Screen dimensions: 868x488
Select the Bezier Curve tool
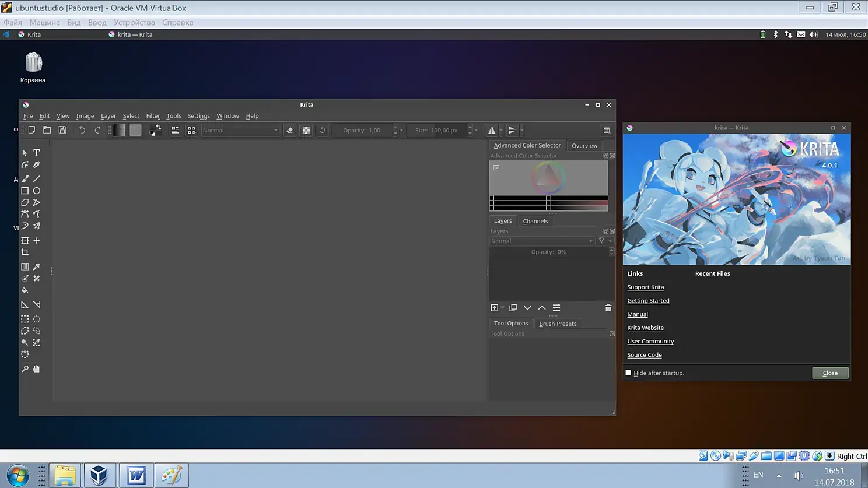[x=24, y=214]
